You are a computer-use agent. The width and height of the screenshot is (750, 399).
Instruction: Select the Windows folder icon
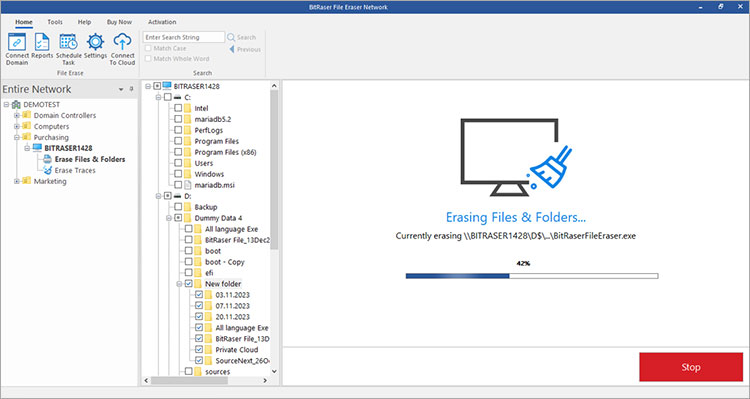click(188, 174)
